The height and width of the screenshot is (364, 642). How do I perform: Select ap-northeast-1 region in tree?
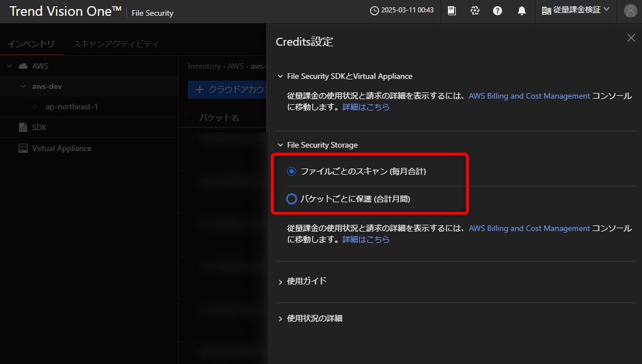72,106
